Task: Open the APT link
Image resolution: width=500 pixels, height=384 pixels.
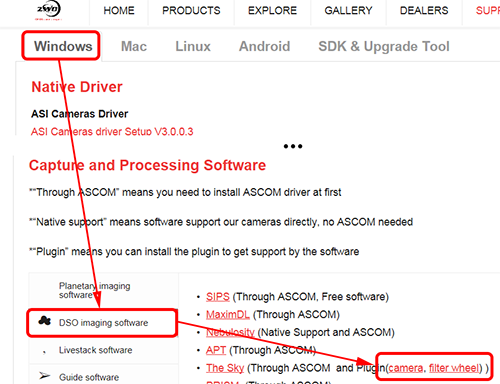Action: point(216,350)
